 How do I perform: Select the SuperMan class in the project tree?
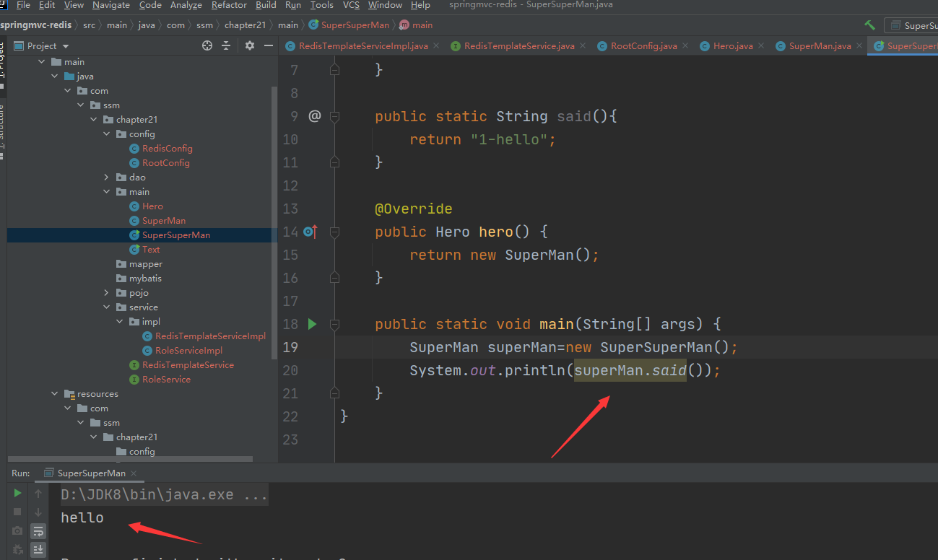click(x=163, y=221)
